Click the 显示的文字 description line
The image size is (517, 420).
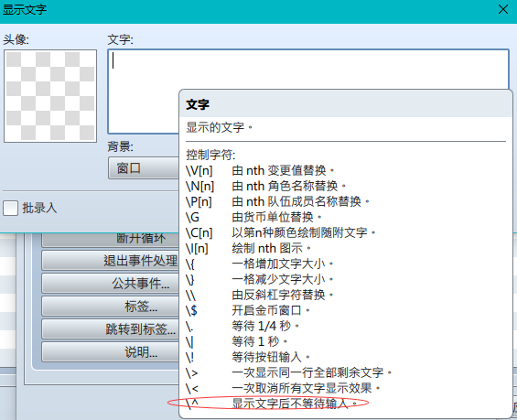(220, 127)
